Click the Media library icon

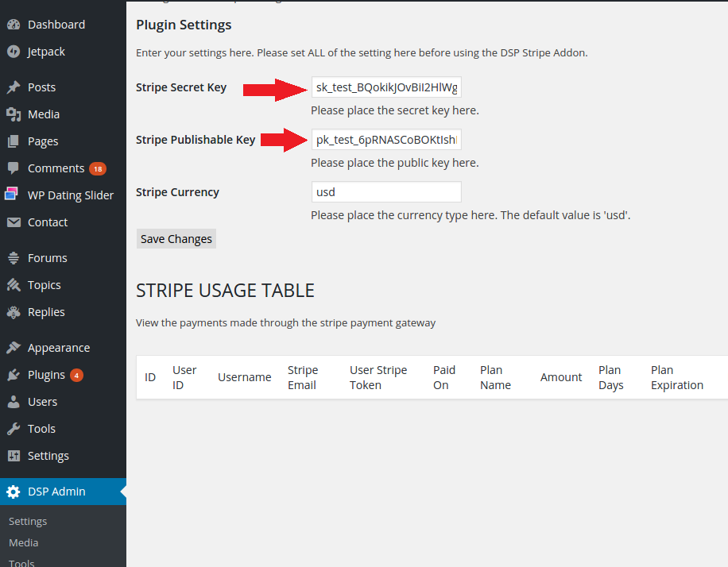14,114
